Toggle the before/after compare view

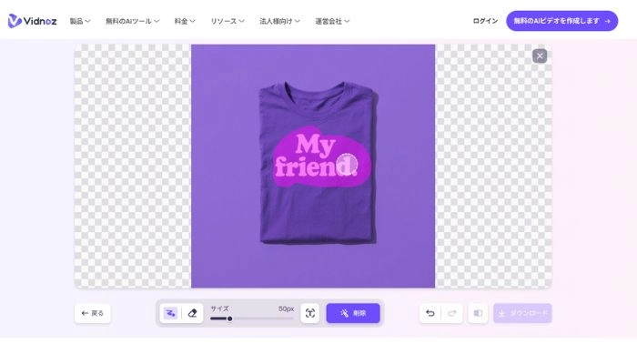[478, 313]
